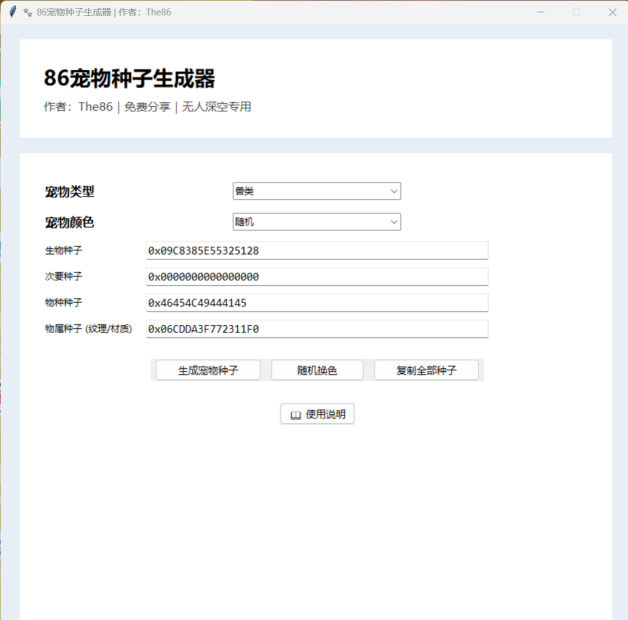The image size is (628, 620).
Task: Click the 86宠物种子生成器 heading text
Action: (129, 78)
